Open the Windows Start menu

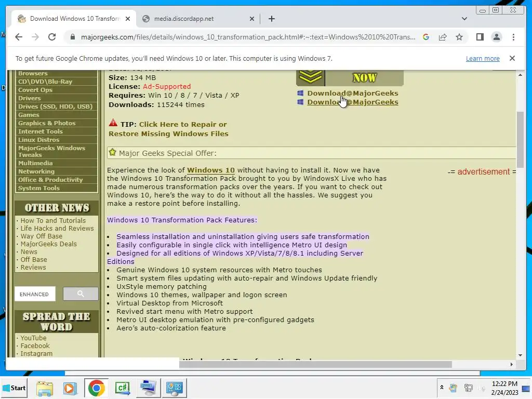click(x=14, y=388)
